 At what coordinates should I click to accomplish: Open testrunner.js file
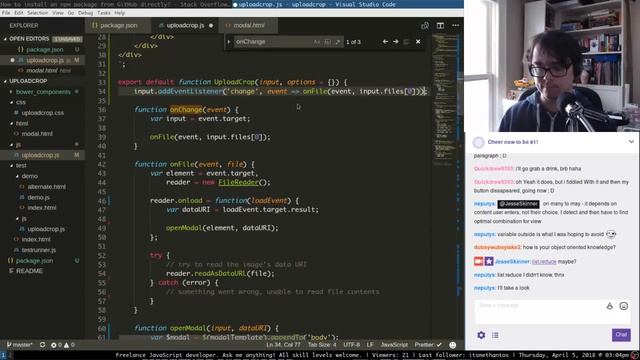point(38,250)
